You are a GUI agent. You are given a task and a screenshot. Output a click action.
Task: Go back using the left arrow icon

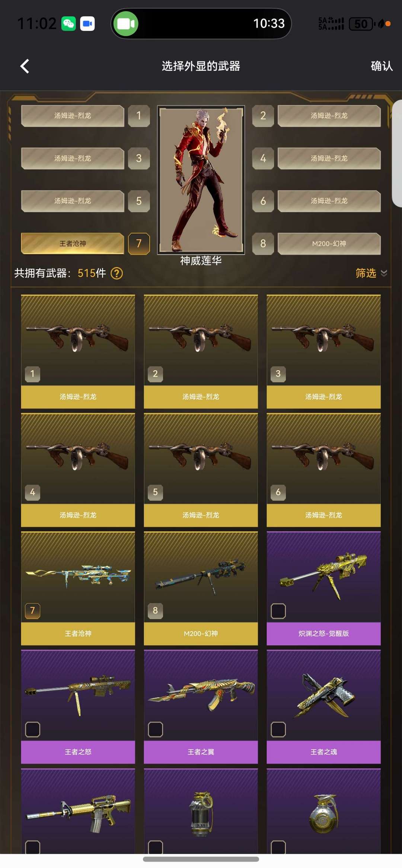[x=25, y=66]
